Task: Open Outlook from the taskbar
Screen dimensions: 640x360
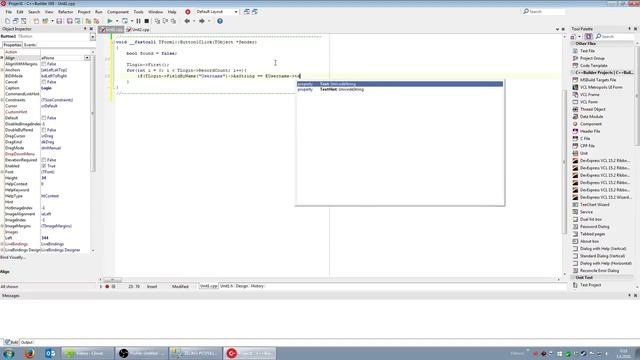Action: 50,353
